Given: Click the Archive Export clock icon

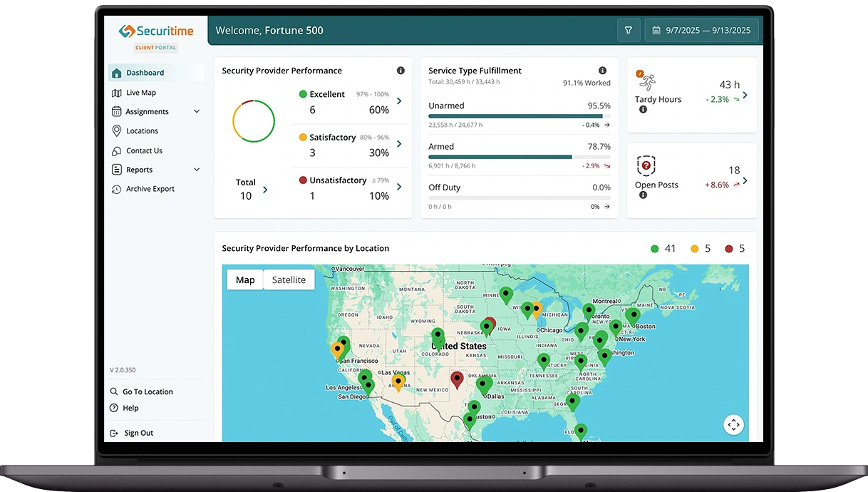Looking at the screenshot, I should (116, 188).
